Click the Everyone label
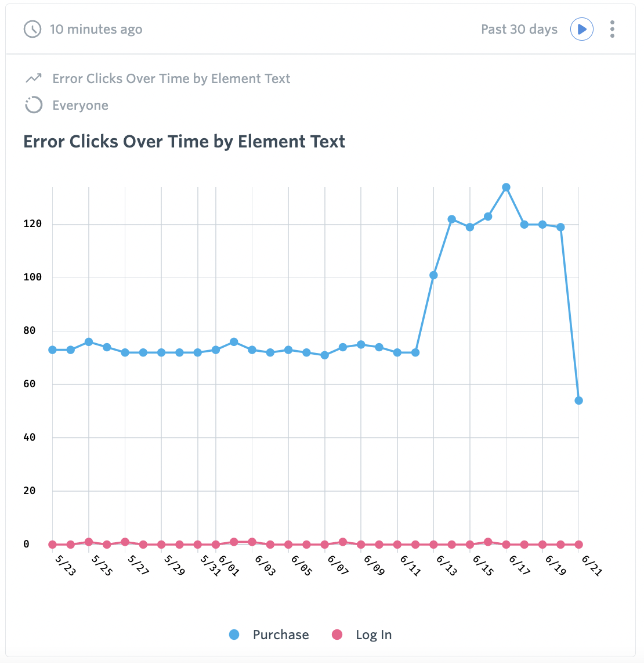The width and height of the screenshot is (644, 663). pyautogui.click(x=80, y=105)
